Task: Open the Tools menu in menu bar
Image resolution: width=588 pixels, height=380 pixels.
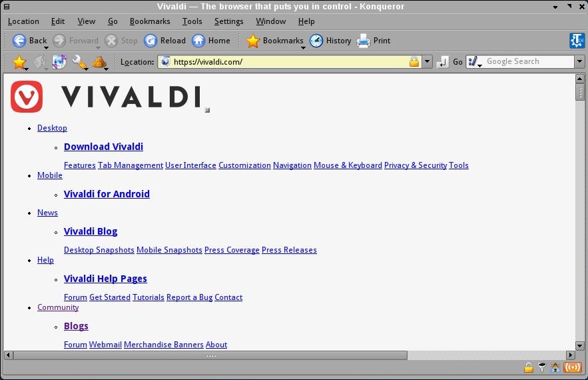Action: tap(192, 21)
